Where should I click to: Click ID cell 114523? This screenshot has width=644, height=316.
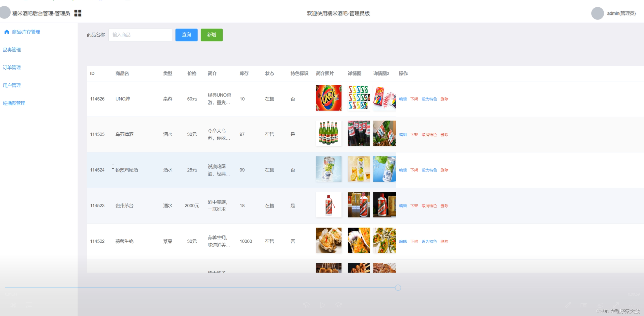[x=97, y=206]
